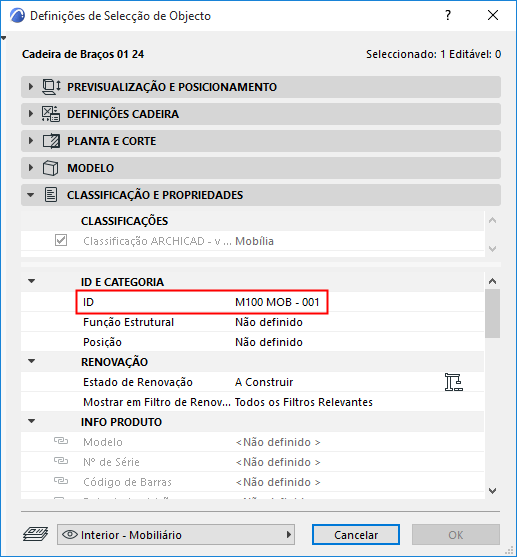The image size is (517, 557).
Task: Toggle the Classificação ARCHICAD checkbox
Action: pos(61,240)
